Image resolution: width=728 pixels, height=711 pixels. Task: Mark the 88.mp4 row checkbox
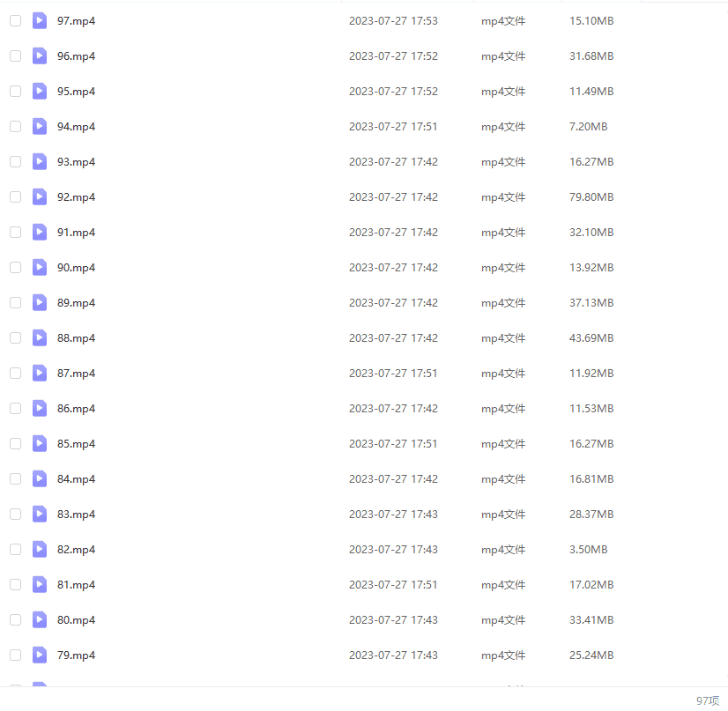click(x=15, y=338)
